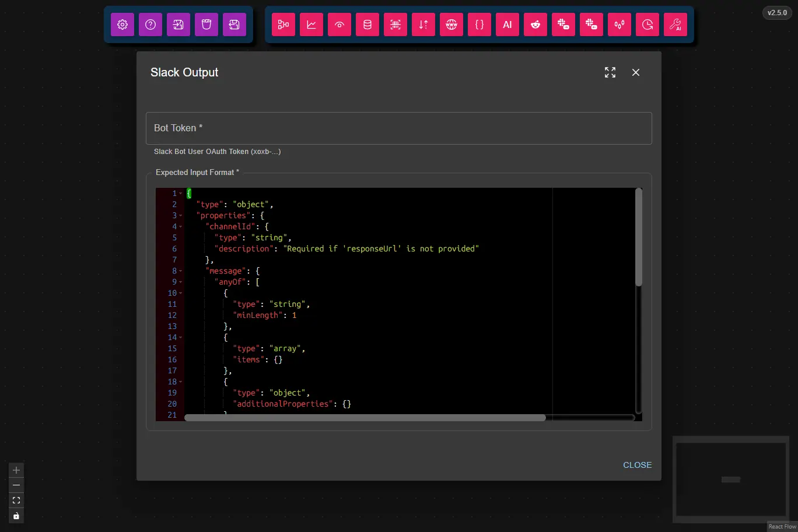Click the globe www node icon
Viewport: 798px width, 532px height.
tap(452, 24)
